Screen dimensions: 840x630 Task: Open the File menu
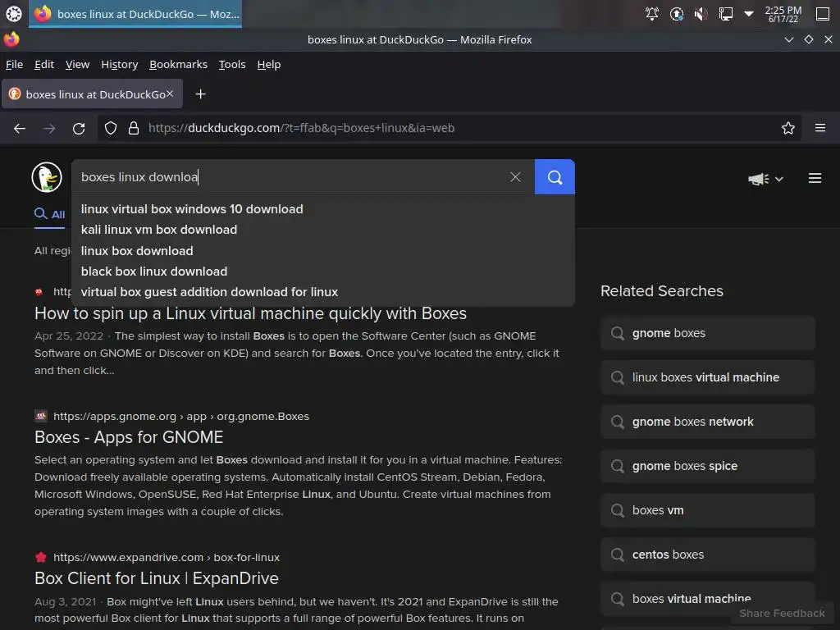15,64
